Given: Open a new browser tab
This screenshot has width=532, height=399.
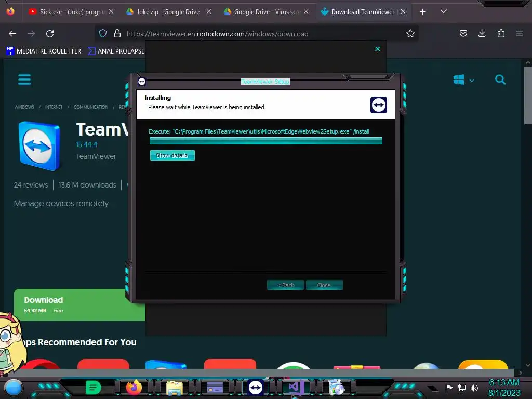Looking at the screenshot, I should [422, 12].
